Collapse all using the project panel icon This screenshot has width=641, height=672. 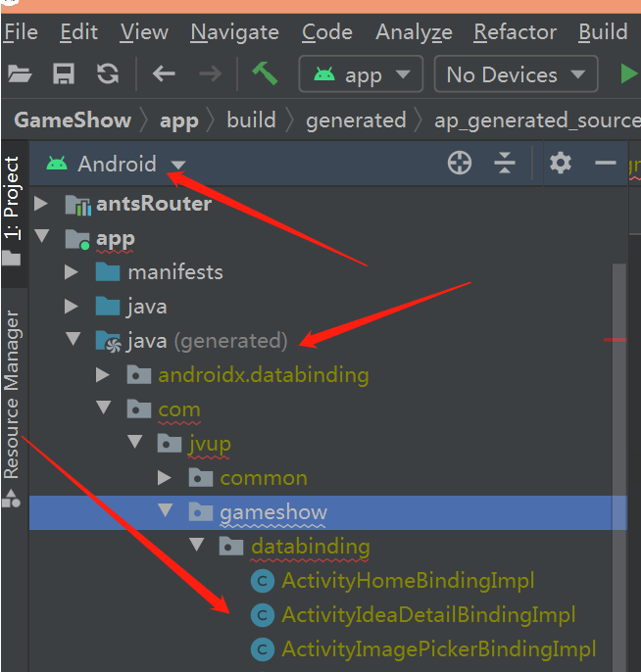pyautogui.click(x=505, y=164)
